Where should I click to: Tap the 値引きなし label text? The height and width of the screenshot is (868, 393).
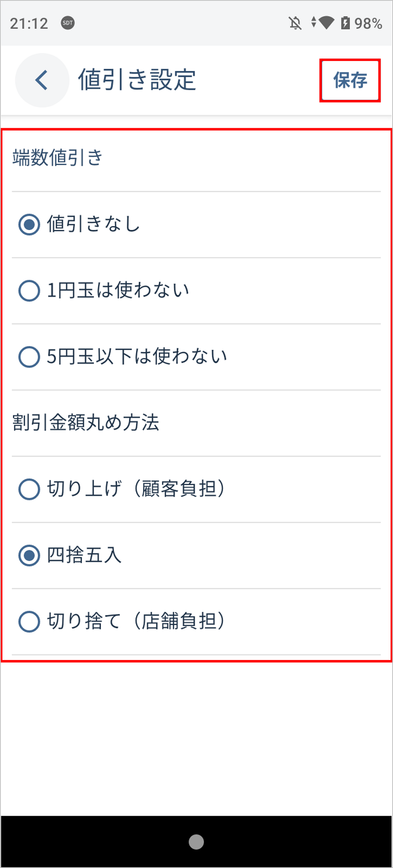pos(93,224)
